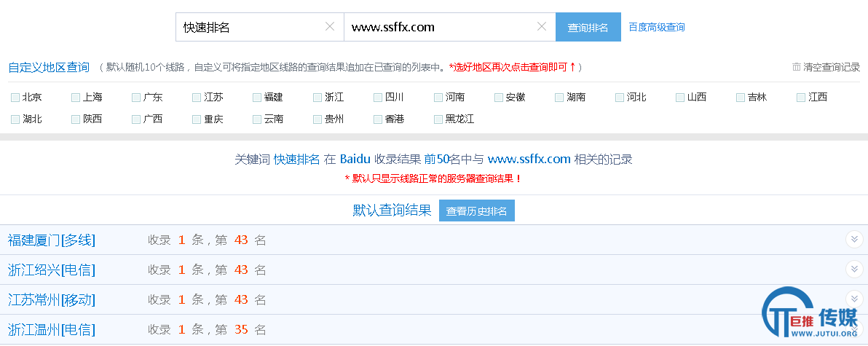Check the 山西 region checkbox
Image resolution: width=868 pixels, height=346 pixels.
pyautogui.click(x=680, y=98)
